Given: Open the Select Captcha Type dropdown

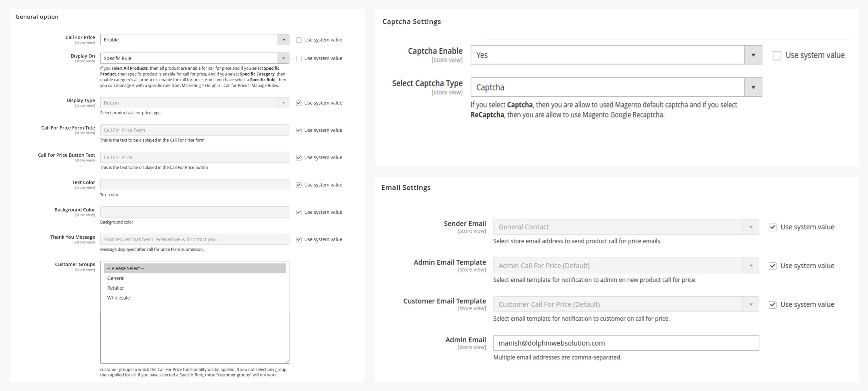Looking at the screenshot, I should pos(616,87).
